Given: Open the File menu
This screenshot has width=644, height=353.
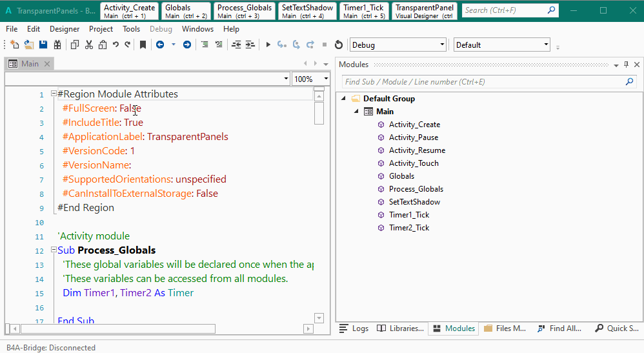Looking at the screenshot, I should click(12, 29).
